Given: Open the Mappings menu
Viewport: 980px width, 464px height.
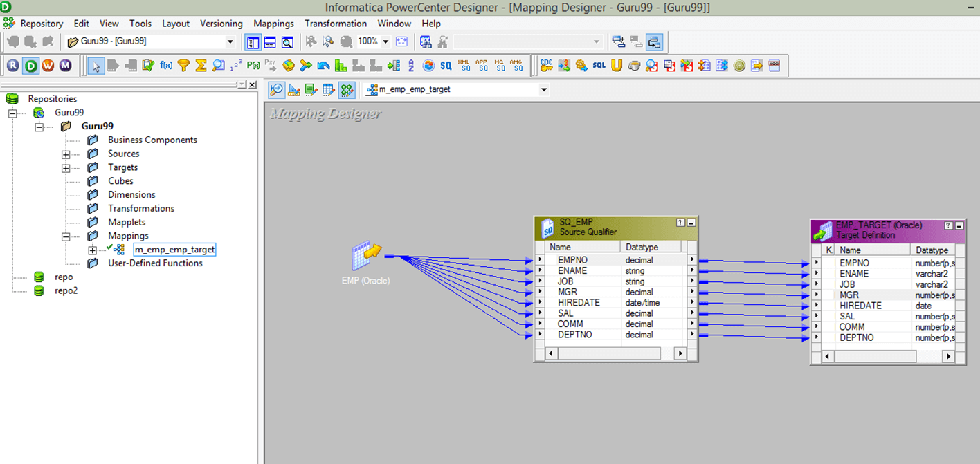Looking at the screenshot, I should click(x=273, y=24).
